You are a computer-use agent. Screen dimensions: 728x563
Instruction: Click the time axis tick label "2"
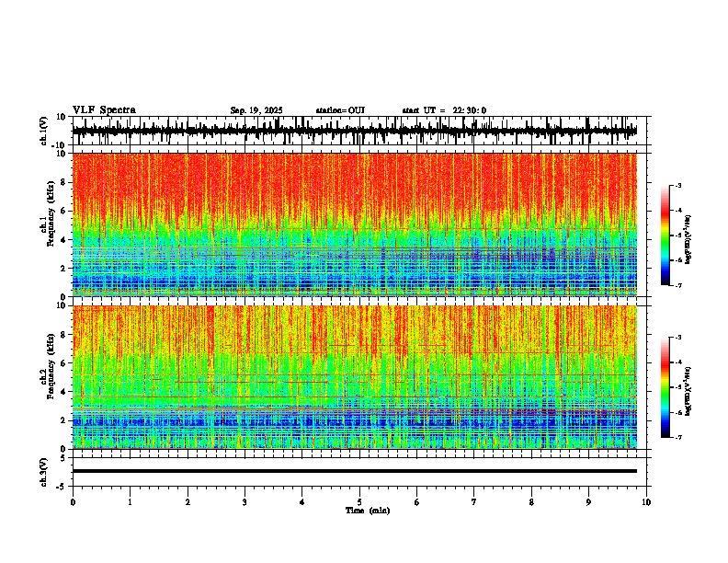188,502
